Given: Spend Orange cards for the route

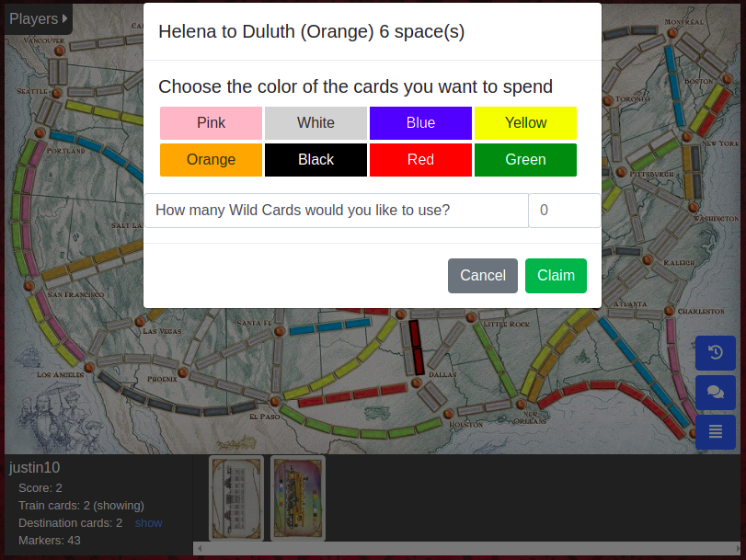Looking at the screenshot, I should (x=211, y=159).
